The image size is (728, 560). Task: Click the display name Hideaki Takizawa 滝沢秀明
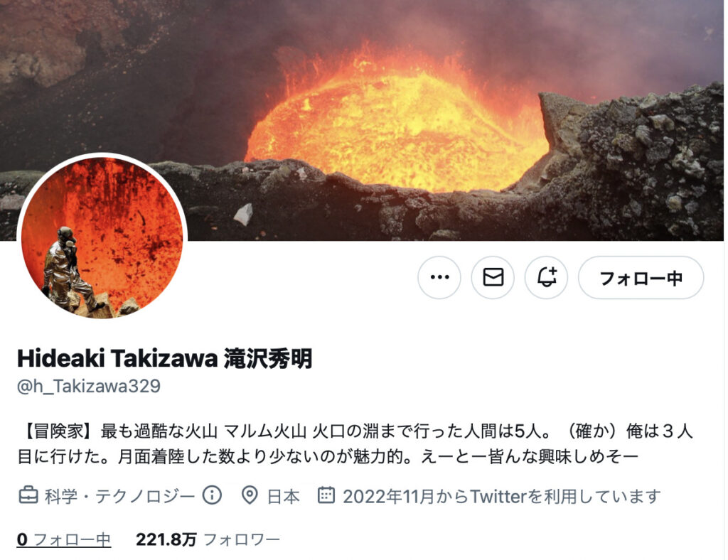coord(165,357)
